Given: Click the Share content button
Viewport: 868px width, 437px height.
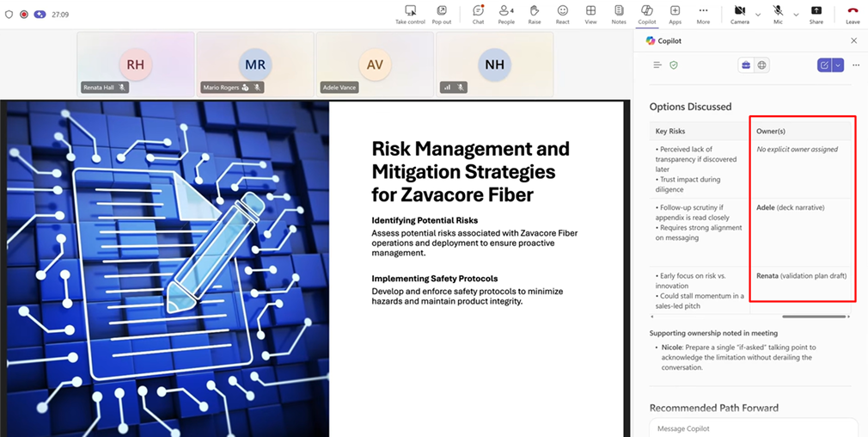Looking at the screenshot, I should 816,13.
